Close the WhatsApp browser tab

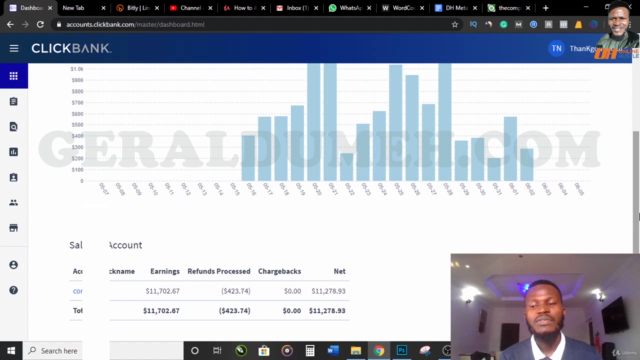369,8
